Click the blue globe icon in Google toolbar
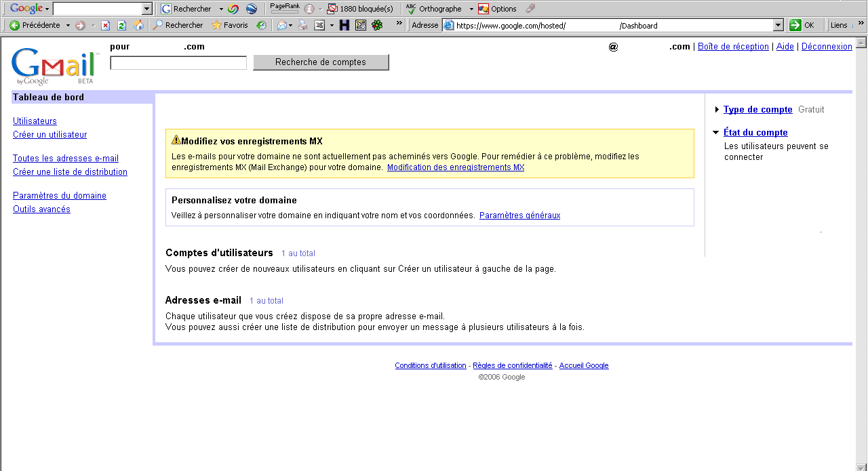 252,9
